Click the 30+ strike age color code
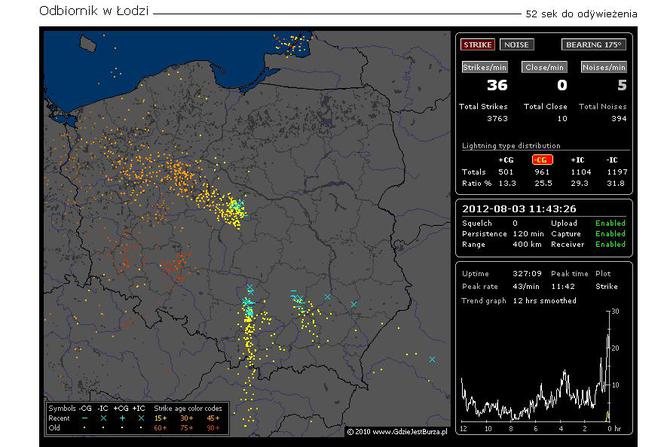The width and height of the screenshot is (664, 447). pos(187,418)
